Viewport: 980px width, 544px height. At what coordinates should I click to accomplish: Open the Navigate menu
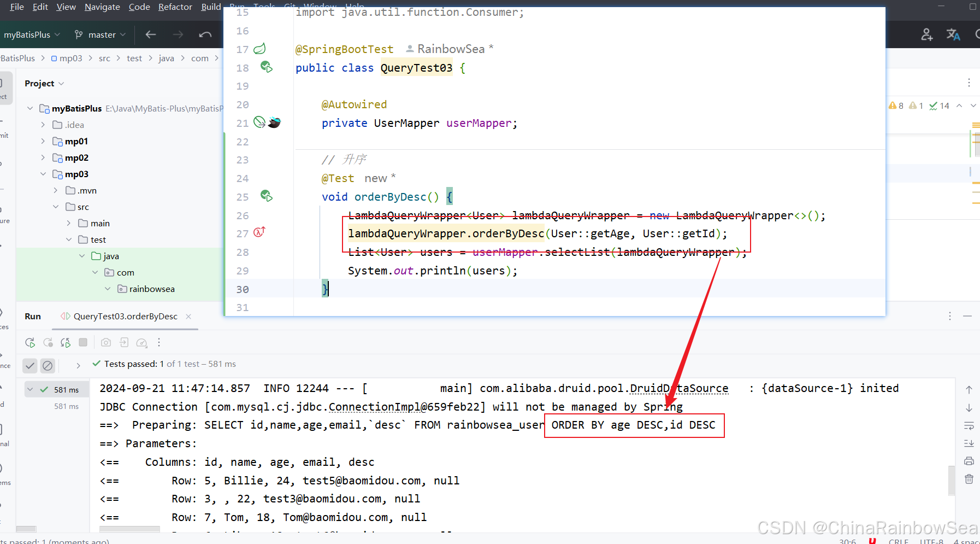pyautogui.click(x=102, y=7)
